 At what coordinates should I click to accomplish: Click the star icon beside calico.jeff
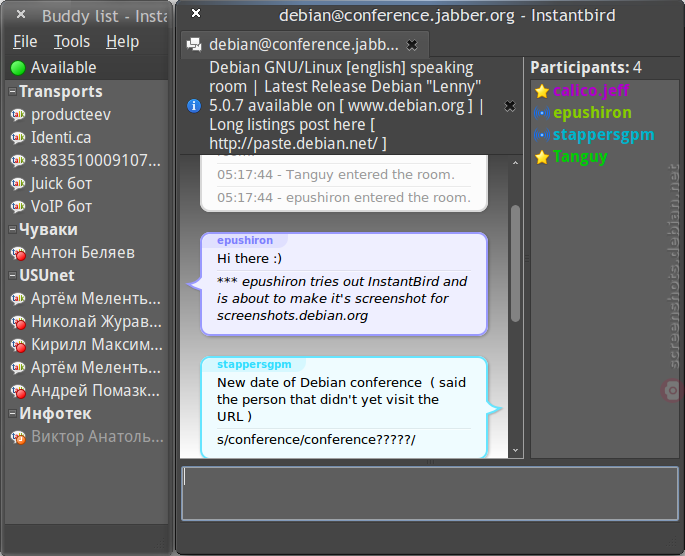click(542, 91)
